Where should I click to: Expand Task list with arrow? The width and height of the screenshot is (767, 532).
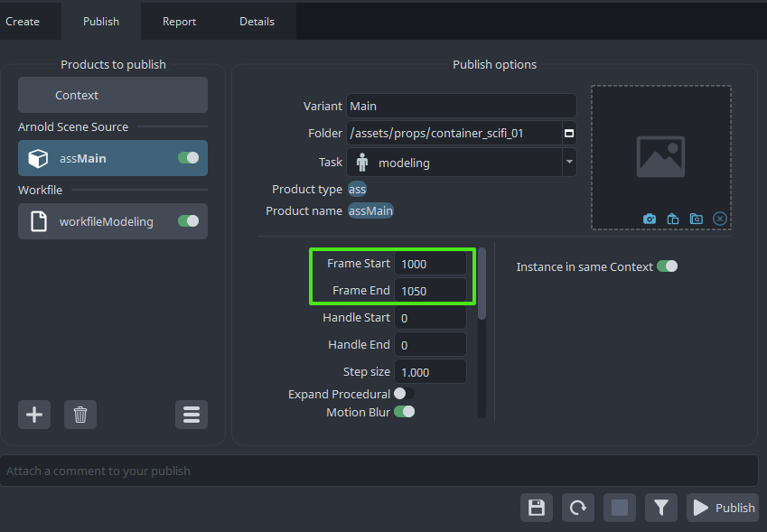coord(569,162)
